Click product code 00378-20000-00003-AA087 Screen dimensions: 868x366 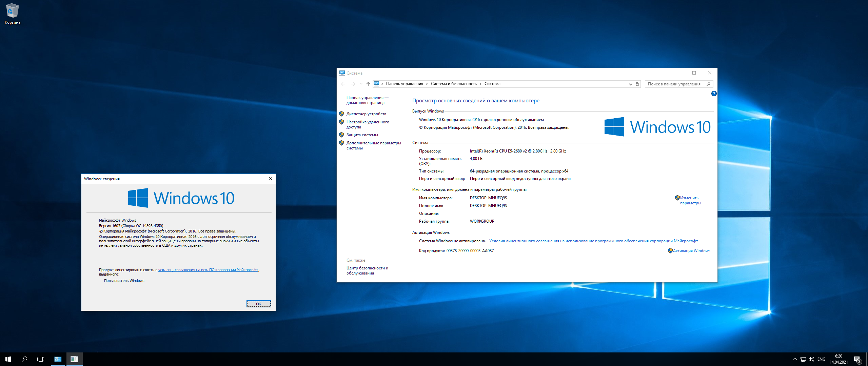coord(470,251)
